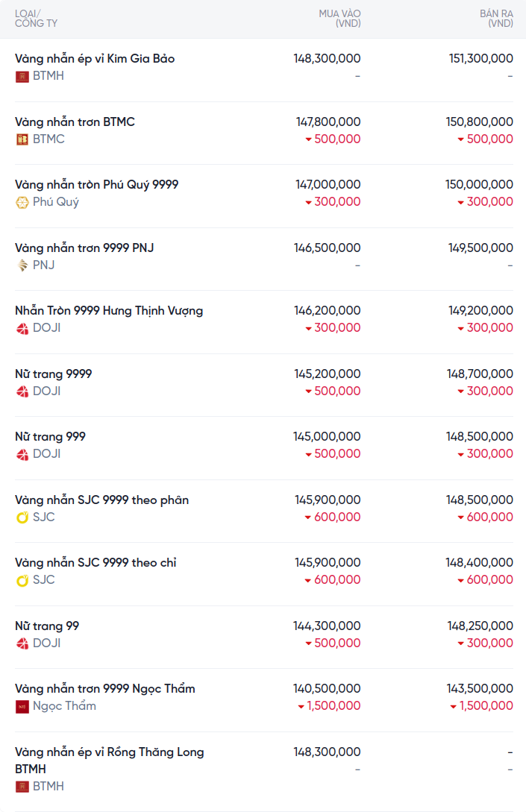Click DOJI logo under Nhẫn Tròn 9999 Hưng Thịnh Vượng
Screen dimensions: 526x812
pos(22,328)
